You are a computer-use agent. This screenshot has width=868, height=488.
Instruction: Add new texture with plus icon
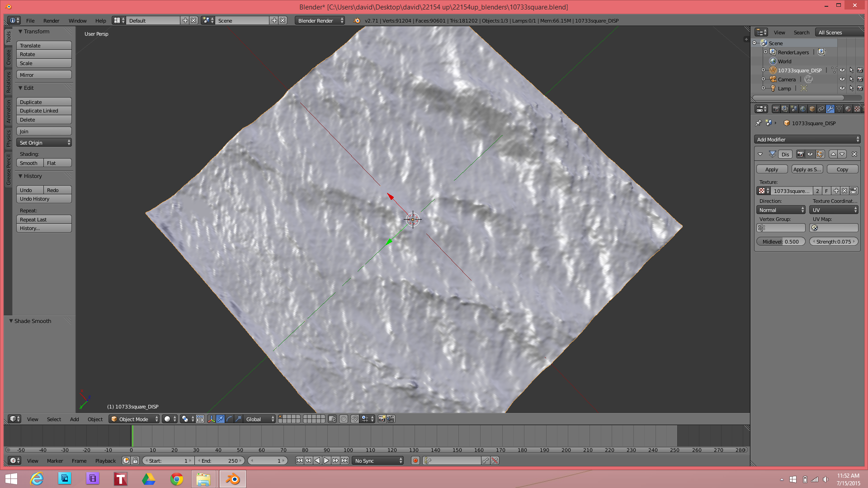tap(836, 191)
